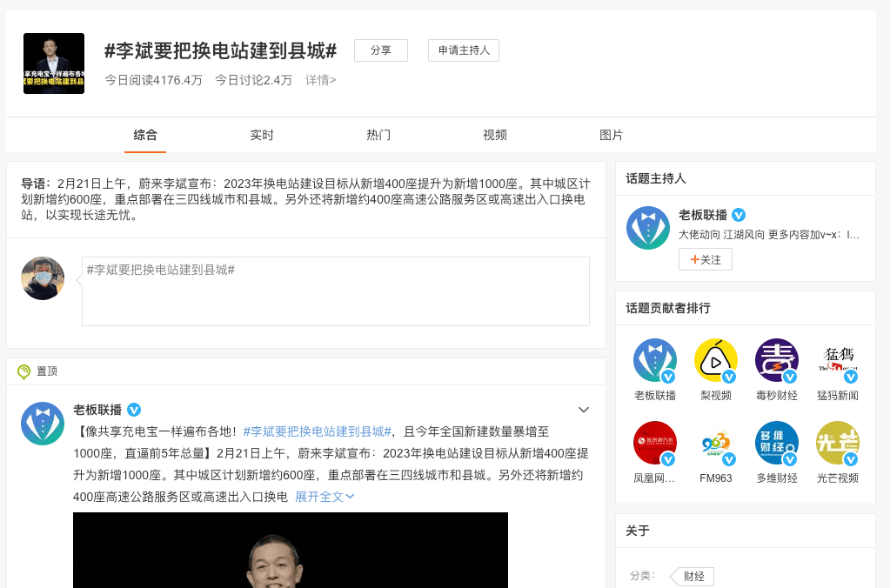Click the green 置顶 pin icon
This screenshot has width=890, height=588.
click(x=23, y=371)
